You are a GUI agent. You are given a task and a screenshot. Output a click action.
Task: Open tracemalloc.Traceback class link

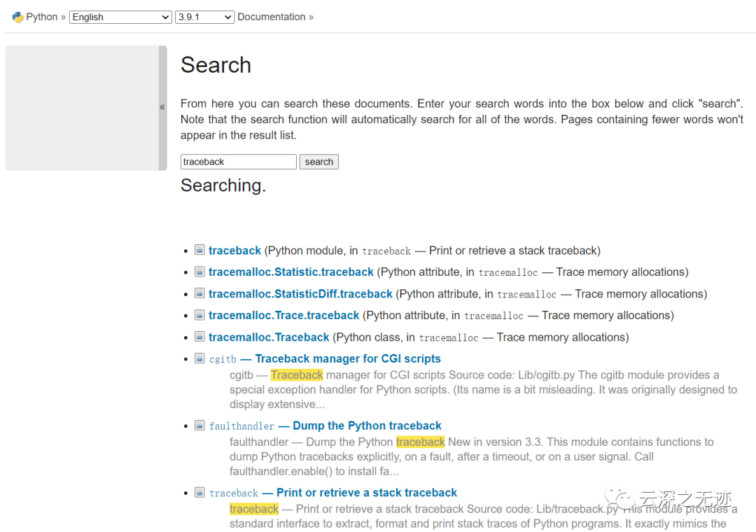pyautogui.click(x=269, y=337)
